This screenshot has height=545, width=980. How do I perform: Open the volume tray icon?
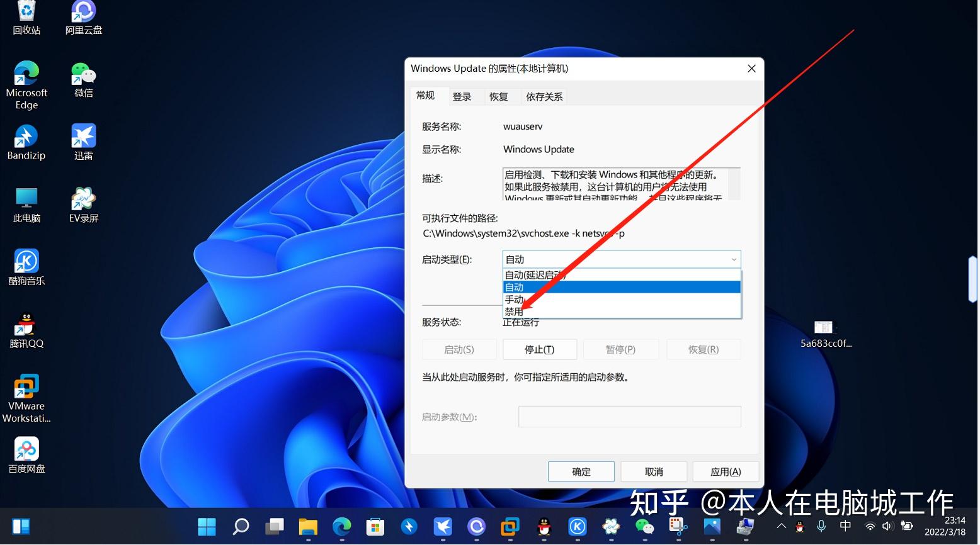click(888, 526)
